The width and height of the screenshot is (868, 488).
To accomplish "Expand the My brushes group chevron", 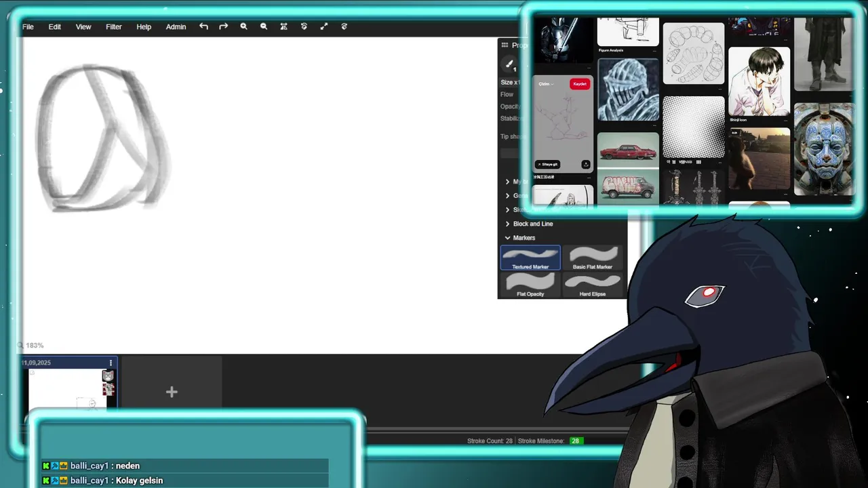I will pos(507,182).
